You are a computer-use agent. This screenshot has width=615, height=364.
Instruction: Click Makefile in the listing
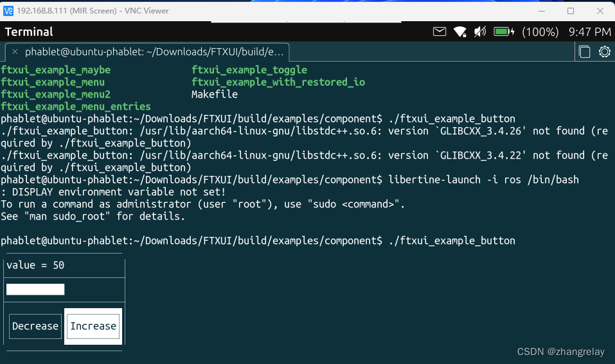(x=215, y=94)
